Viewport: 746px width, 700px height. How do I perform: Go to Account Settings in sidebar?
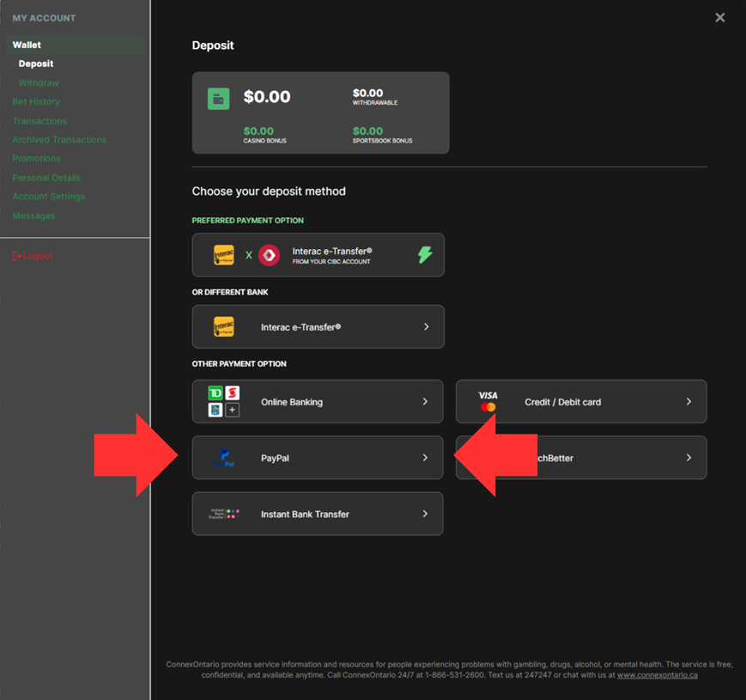pyautogui.click(x=48, y=197)
